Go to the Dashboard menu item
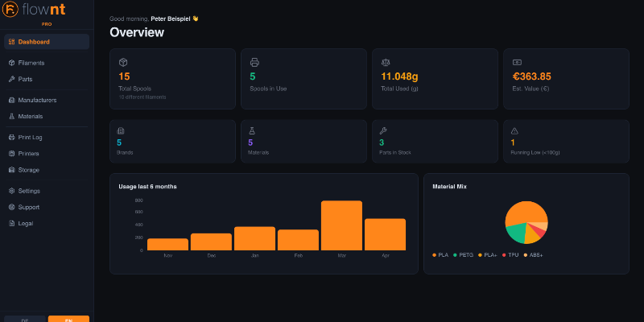The width and height of the screenshot is (644, 322). click(47, 42)
